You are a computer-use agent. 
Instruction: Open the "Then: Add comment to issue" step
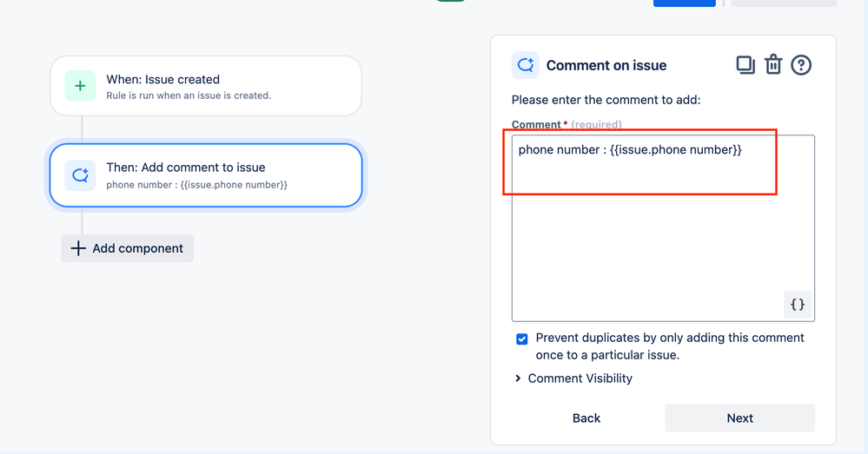pos(206,175)
